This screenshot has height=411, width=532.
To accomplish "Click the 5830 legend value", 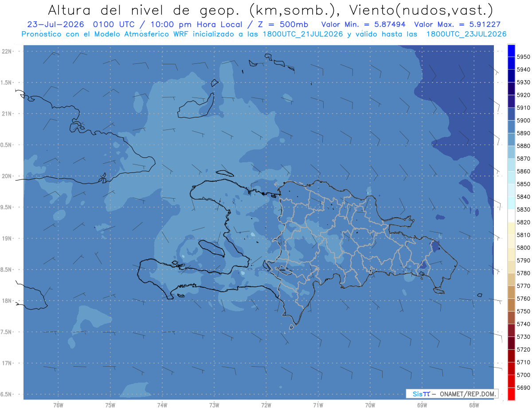I will [524, 209].
